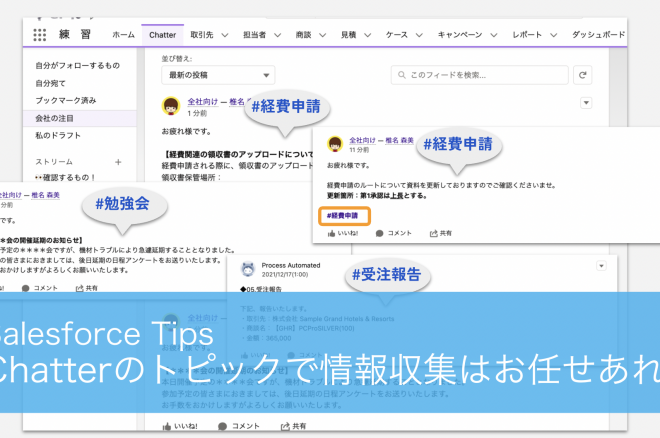Expand the キャンペーン tab chevron menu
Image resolution: width=660 pixels, height=438 pixels.
point(494,35)
